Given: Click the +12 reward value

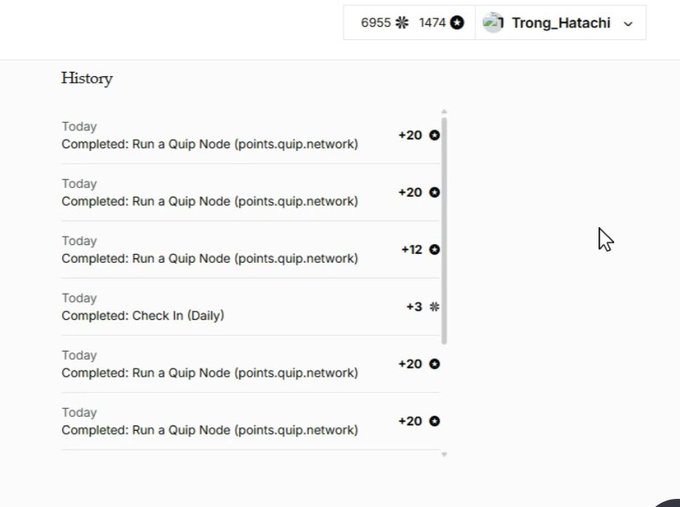Looking at the screenshot, I should [412, 249].
